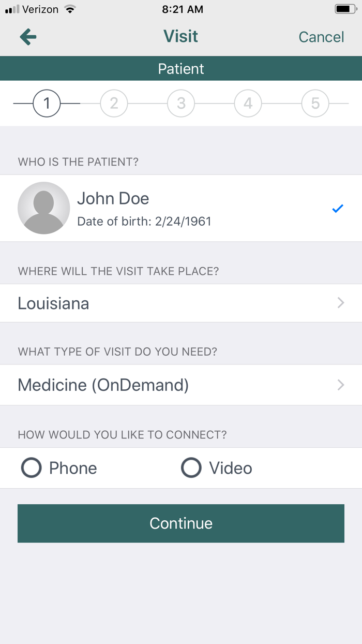Image resolution: width=362 pixels, height=644 pixels.
Task: Tap the cellular signal bars icon
Action: [x=11, y=8]
